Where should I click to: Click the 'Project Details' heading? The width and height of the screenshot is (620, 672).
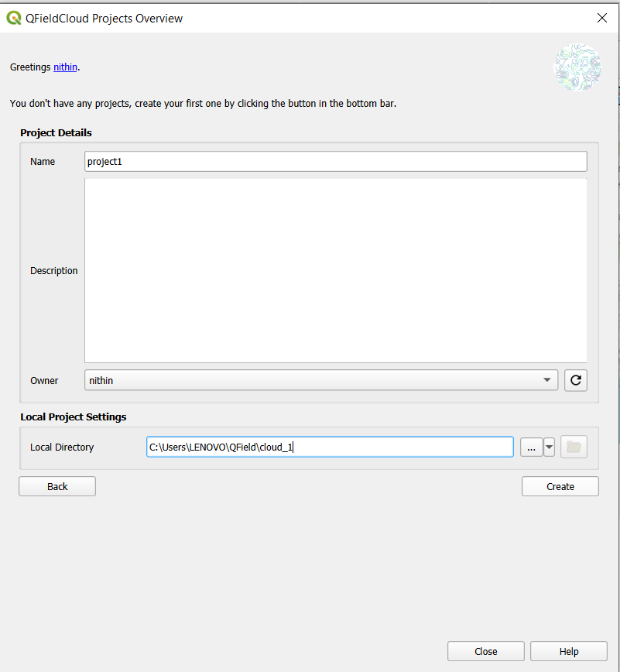tap(57, 133)
